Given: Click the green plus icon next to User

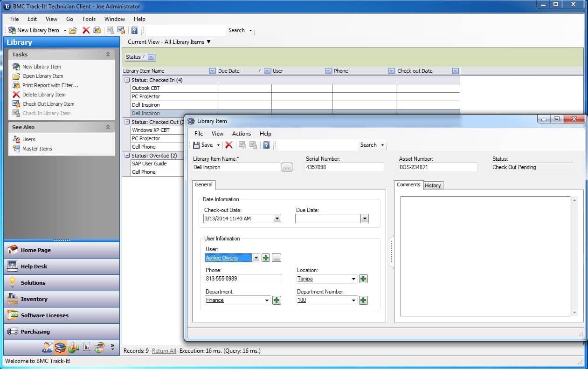Looking at the screenshot, I should (x=266, y=258).
